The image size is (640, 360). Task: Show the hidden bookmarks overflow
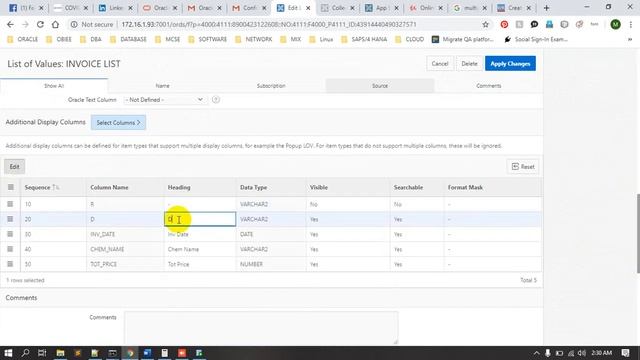630,39
